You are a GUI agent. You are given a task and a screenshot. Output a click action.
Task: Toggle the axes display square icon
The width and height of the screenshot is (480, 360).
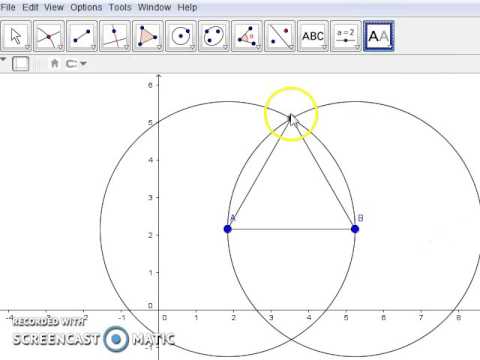[x=21, y=63]
